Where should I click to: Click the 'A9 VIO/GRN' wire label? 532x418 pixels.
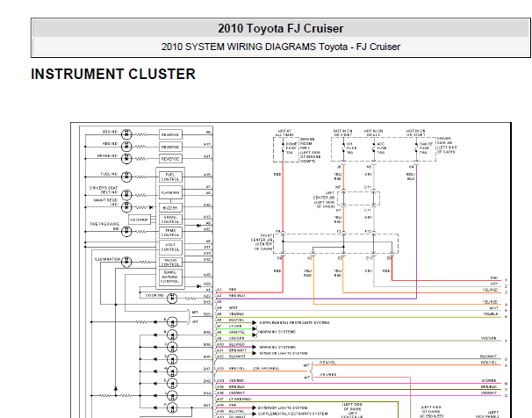tap(230, 338)
